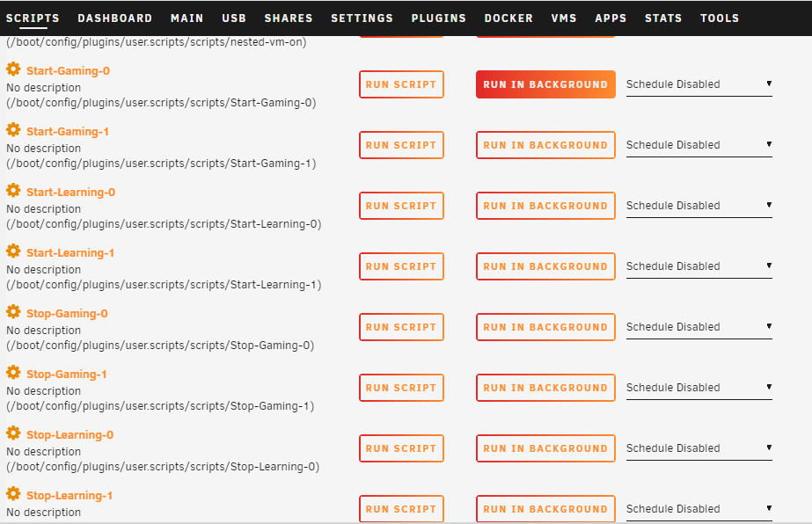Click 'No description' under Stop-Gaming-0
Viewport: 812px width, 524px height.
click(x=43, y=330)
